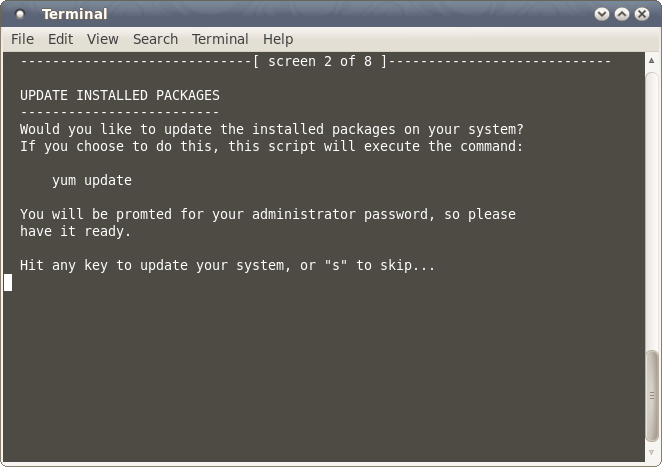Click the "yum update" command text
This screenshot has width=662, height=467.
[x=92, y=181]
